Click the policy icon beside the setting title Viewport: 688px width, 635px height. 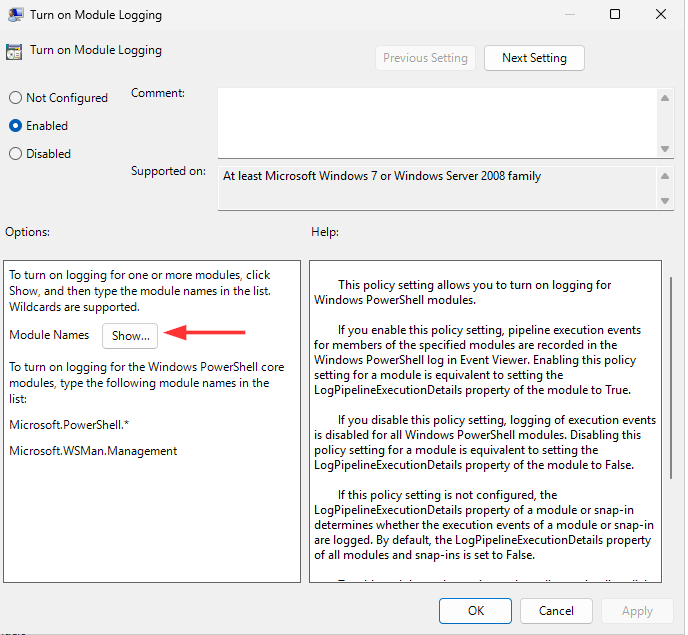pyautogui.click(x=14, y=52)
